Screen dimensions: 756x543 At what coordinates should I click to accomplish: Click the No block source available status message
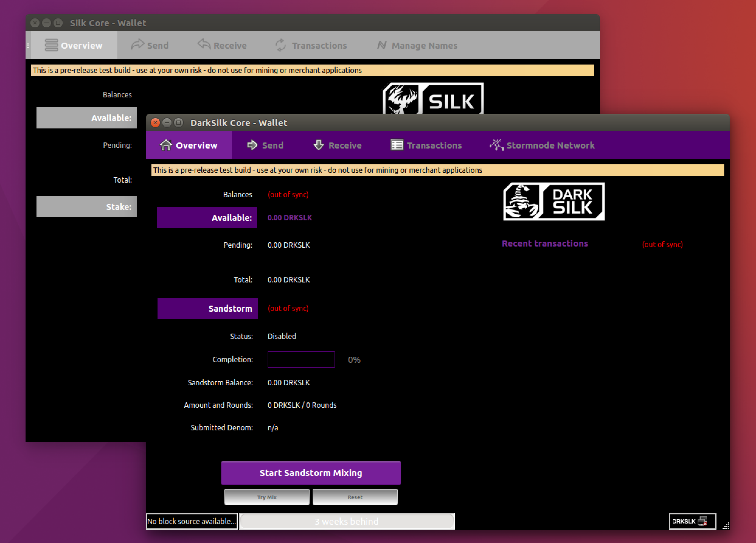192,521
